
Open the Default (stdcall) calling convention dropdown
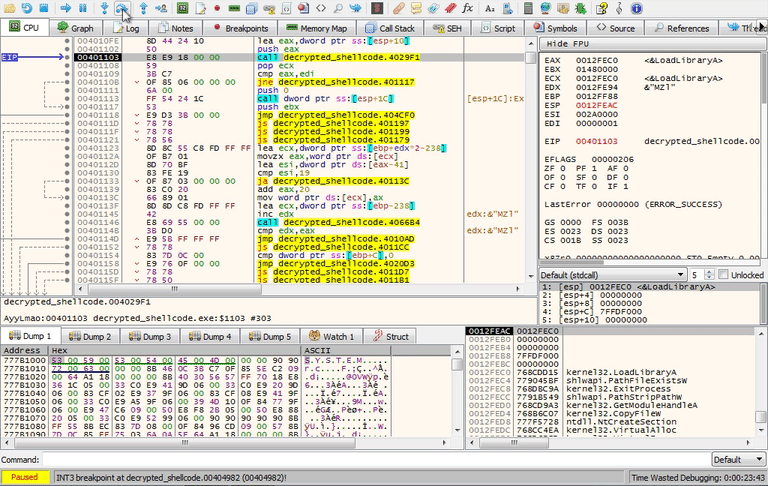coord(610,274)
